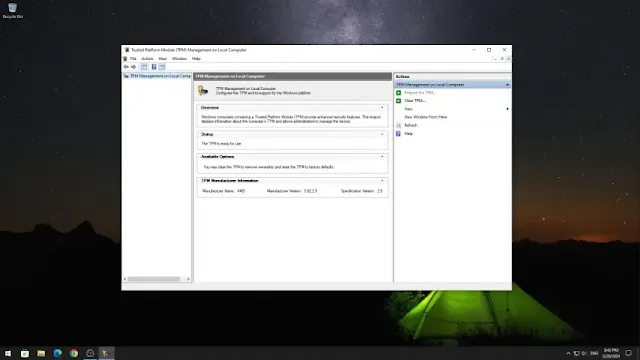640x360 pixels.
Task: Click 'You may clear the TPM' options text
Action: tap(269, 167)
